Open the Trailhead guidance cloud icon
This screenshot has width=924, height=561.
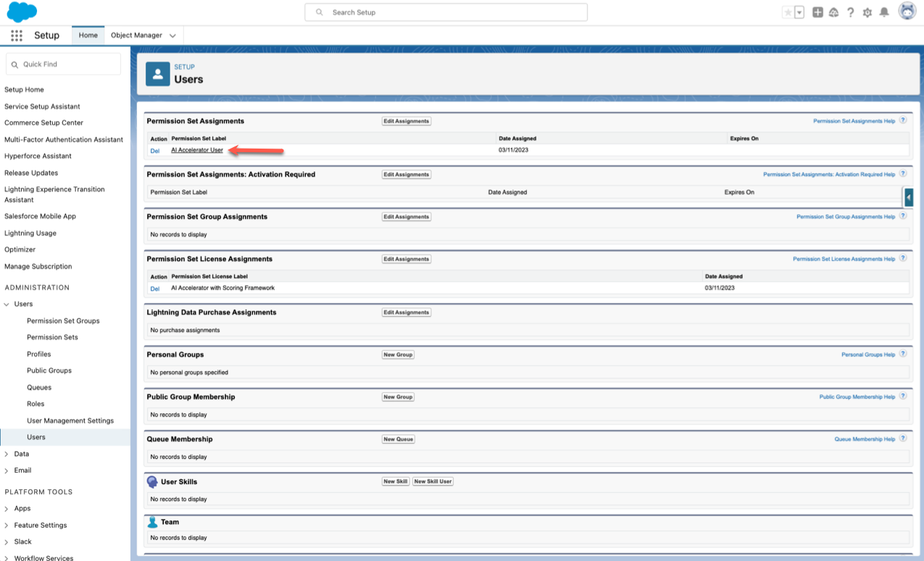833,12
